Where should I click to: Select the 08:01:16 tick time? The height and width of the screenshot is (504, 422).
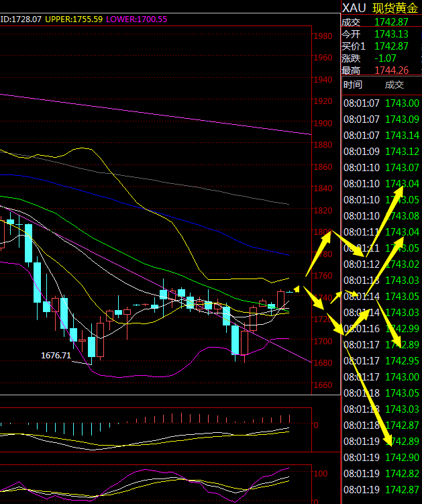(361, 328)
